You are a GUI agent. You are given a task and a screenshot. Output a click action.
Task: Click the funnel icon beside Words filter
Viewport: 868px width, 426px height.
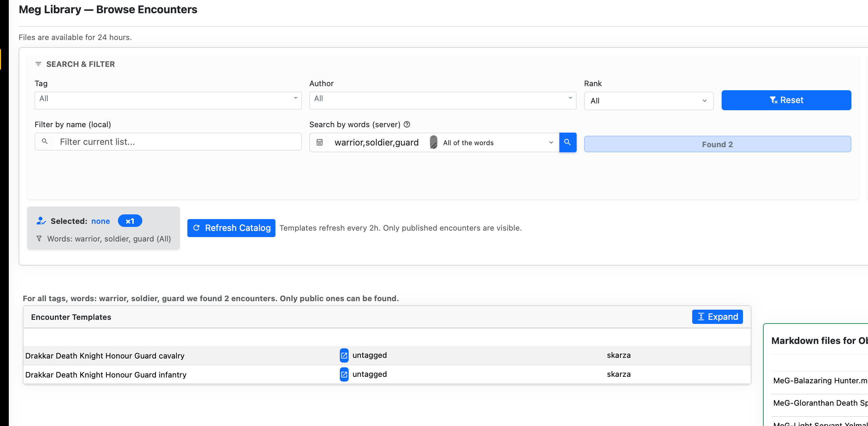pos(39,239)
